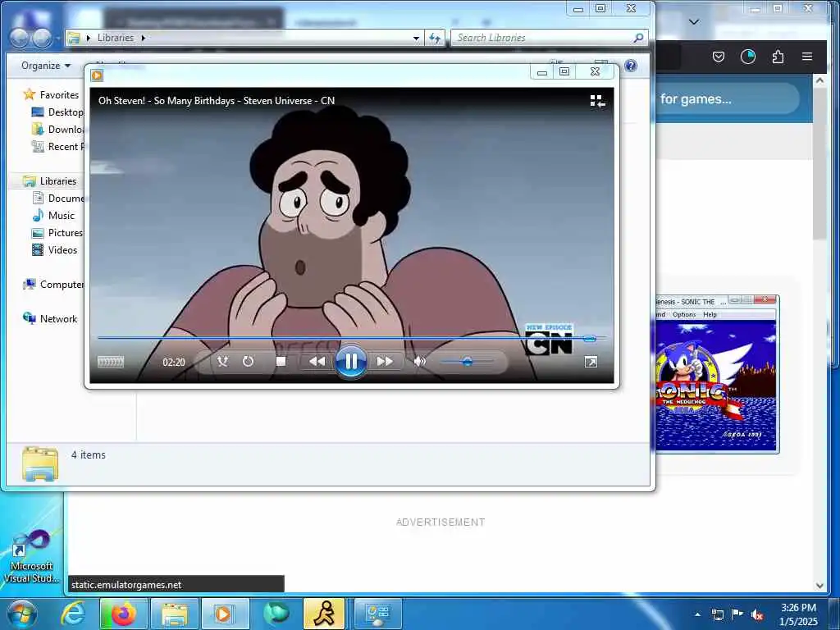
Task: Open Options menu in Genesis emulator window
Action: [x=684, y=314]
